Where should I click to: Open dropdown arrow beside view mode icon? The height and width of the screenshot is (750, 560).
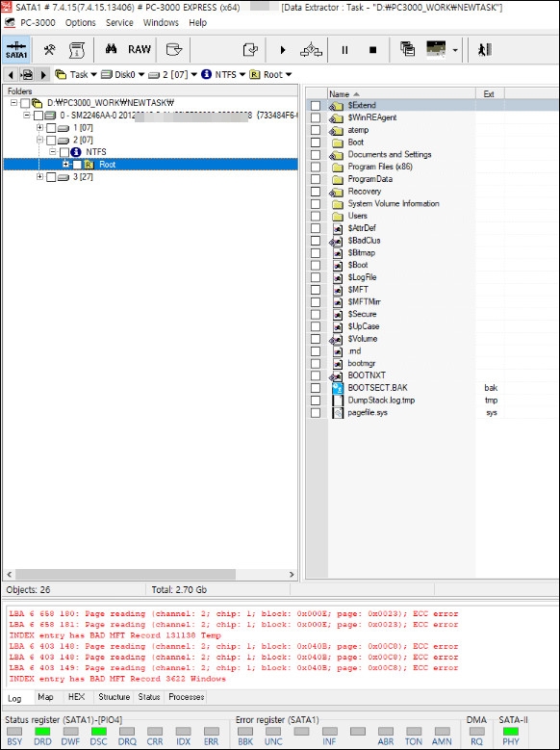pos(455,50)
